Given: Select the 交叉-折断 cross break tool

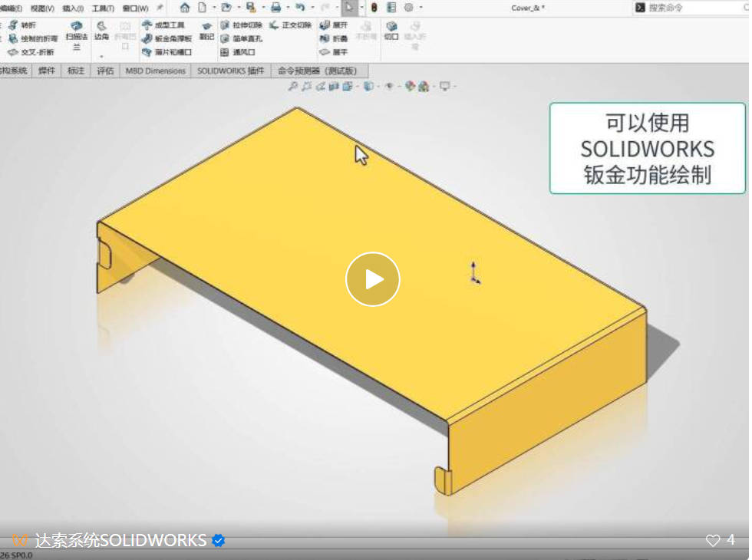Looking at the screenshot, I should [x=31, y=52].
